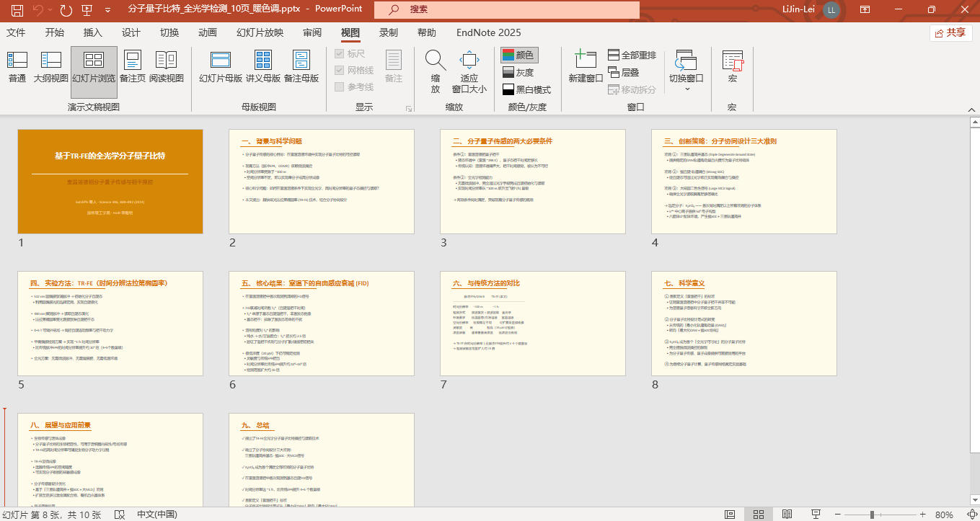This screenshot has height=521, width=980.
Task: Open the 帮助 Help tab
Action: (427, 32)
